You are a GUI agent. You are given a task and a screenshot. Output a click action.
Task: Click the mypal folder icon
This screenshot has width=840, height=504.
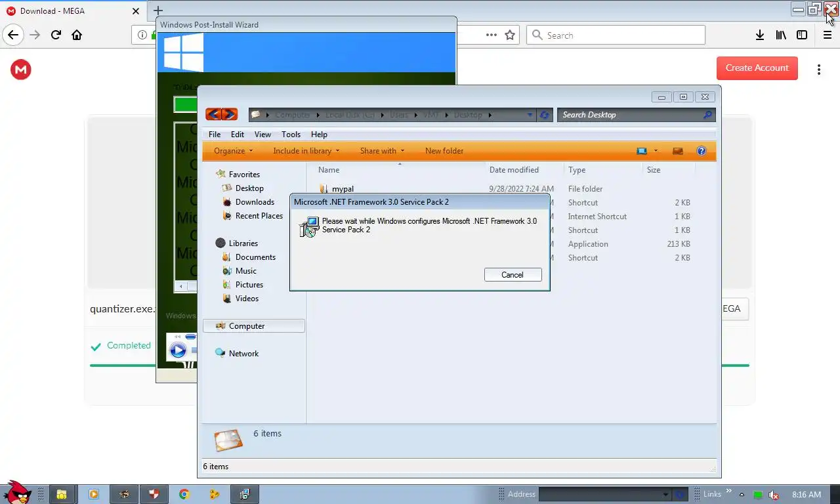pyautogui.click(x=324, y=189)
